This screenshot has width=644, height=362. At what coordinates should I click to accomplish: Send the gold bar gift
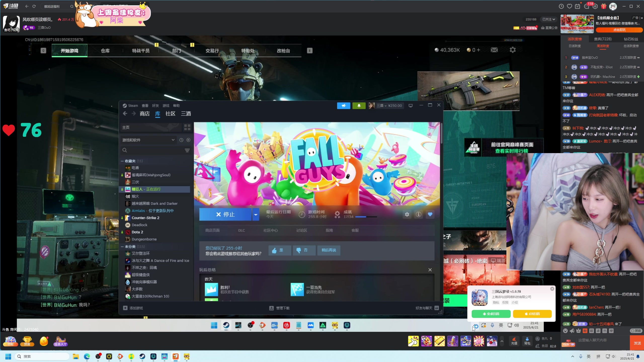[x=439, y=341]
